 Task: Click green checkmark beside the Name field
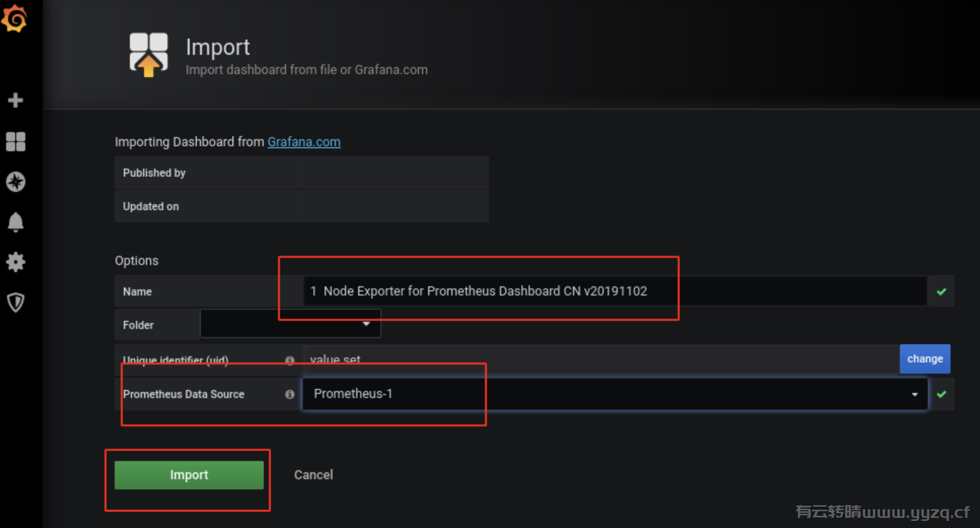coord(941,291)
